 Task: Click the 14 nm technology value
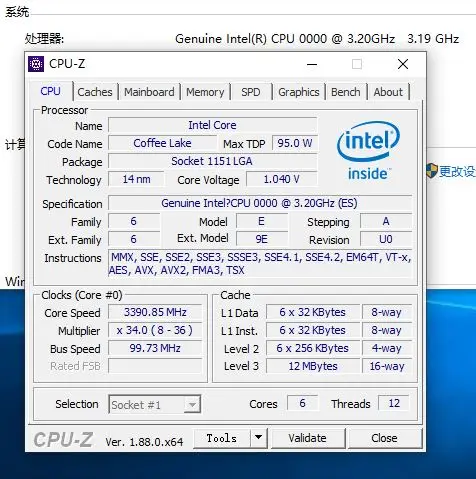pyautogui.click(x=136, y=179)
